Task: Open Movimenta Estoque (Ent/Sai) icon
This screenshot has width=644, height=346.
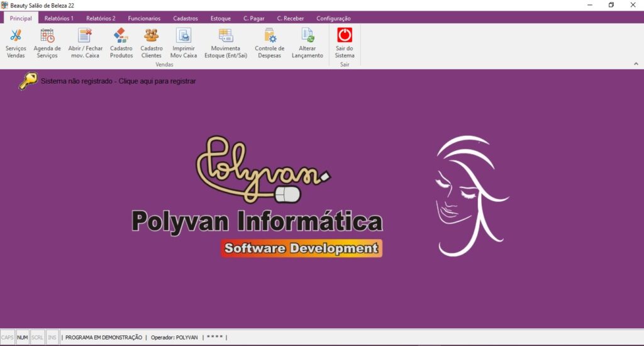Action: [226, 35]
